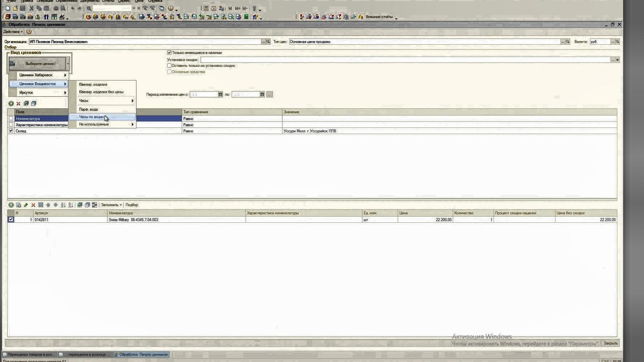Sort the goods table ascending
The height and width of the screenshot is (362, 644).
63,205
